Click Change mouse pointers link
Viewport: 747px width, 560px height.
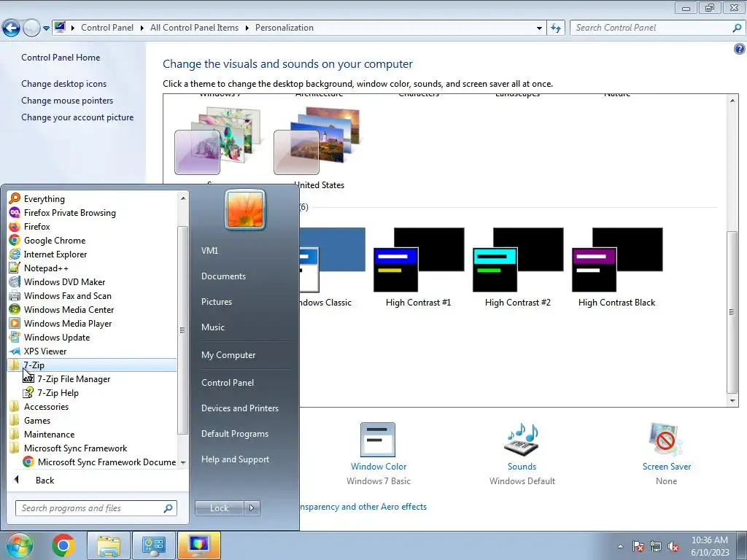pyautogui.click(x=67, y=101)
